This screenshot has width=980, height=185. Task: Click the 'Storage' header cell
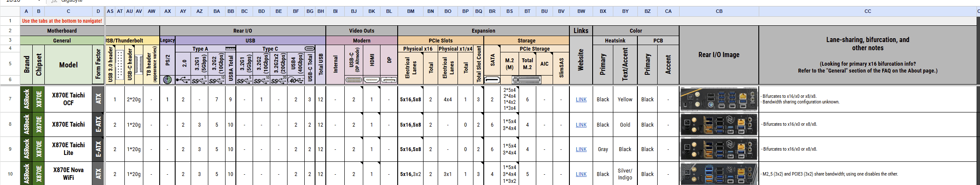click(x=526, y=41)
